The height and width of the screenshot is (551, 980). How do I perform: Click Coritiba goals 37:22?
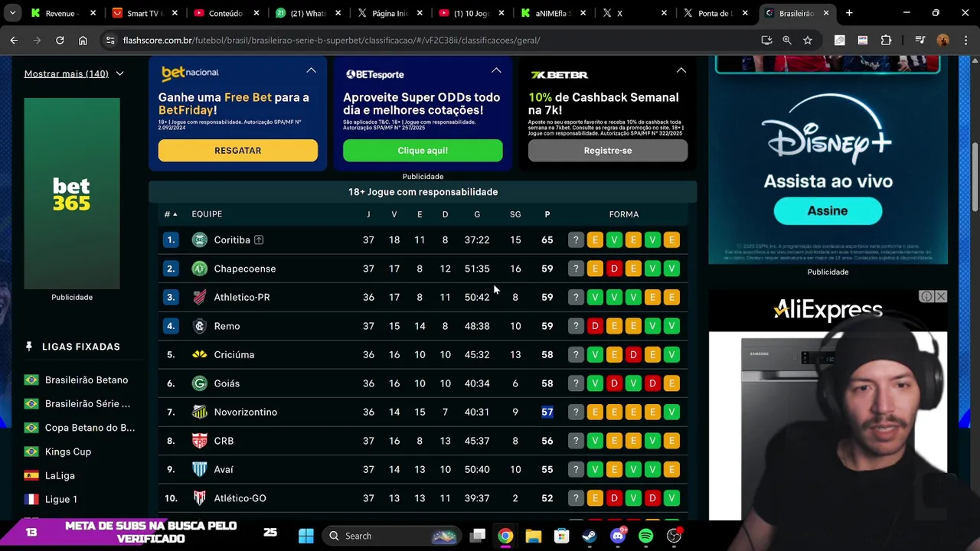coord(477,240)
